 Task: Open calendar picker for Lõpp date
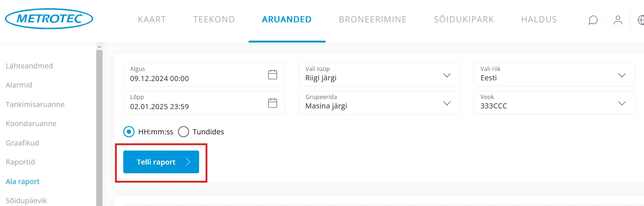click(x=272, y=103)
